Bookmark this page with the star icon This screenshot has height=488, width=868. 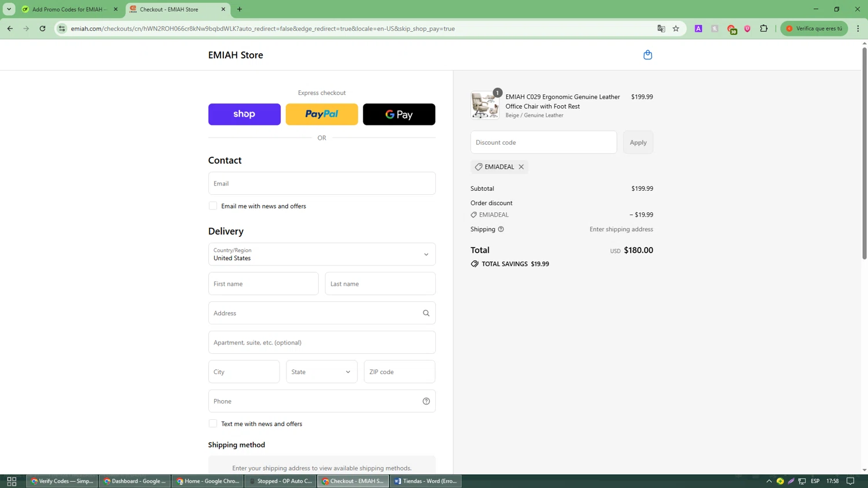tap(676, 28)
